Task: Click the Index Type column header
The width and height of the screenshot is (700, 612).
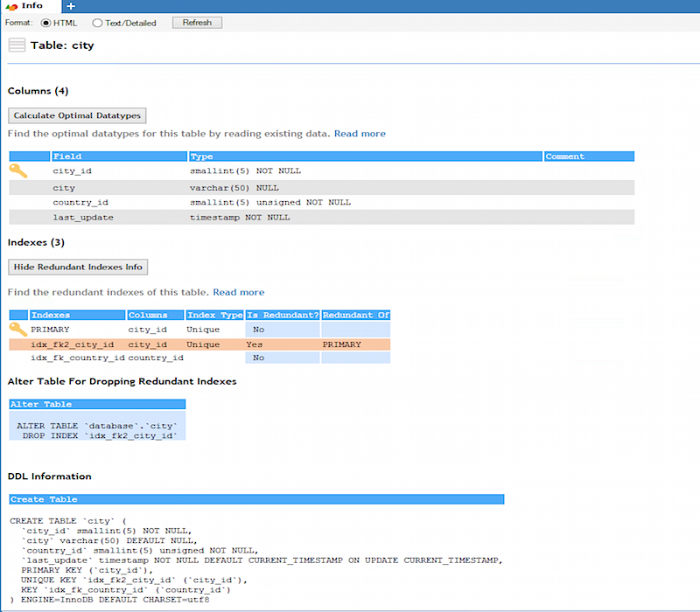Action: click(x=214, y=315)
